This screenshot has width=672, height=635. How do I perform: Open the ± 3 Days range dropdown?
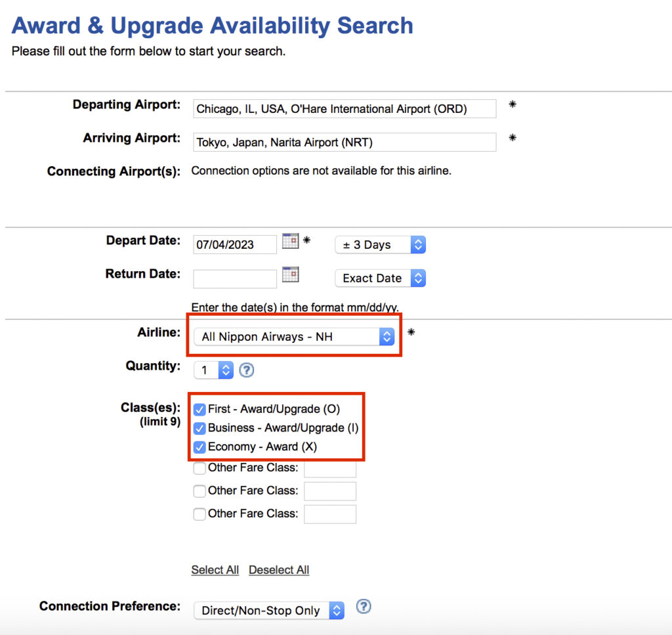pyautogui.click(x=380, y=245)
